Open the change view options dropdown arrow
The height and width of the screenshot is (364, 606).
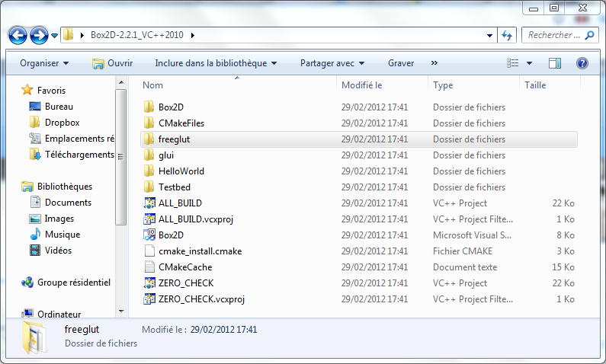(530, 63)
